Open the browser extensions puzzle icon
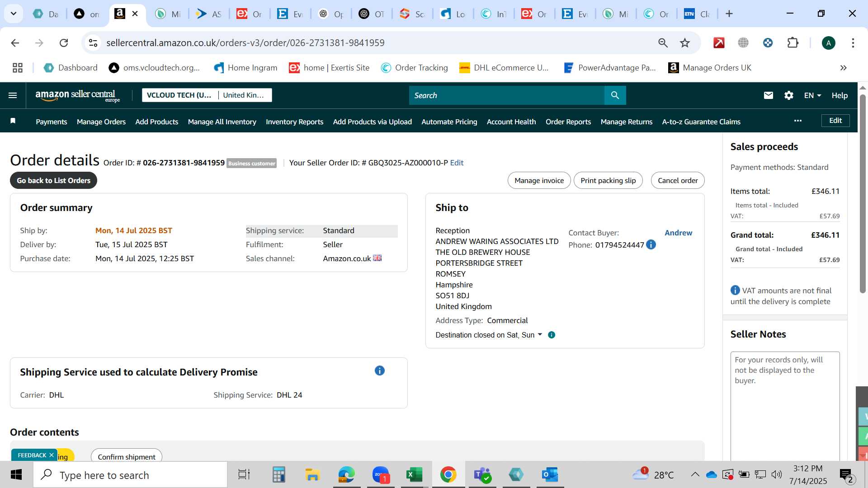The height and width of the screenshot is (488, 868). point(793,43)
